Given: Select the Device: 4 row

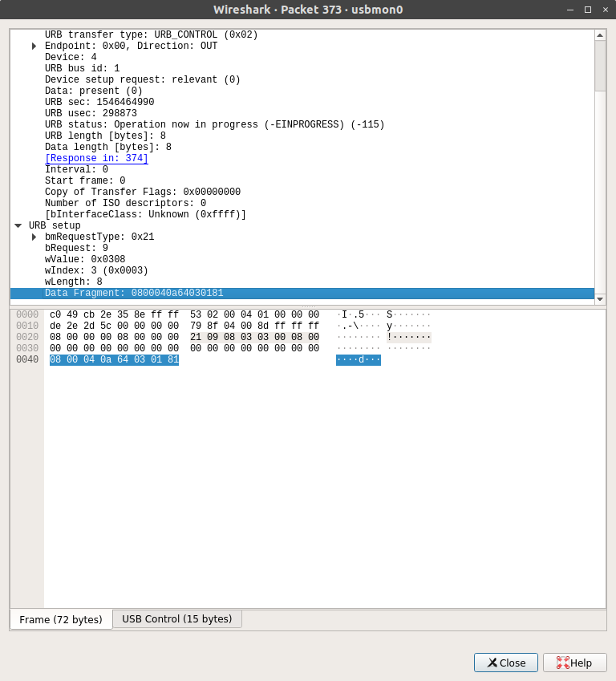Looking at the screenshot, I should [x=302, y=57].
